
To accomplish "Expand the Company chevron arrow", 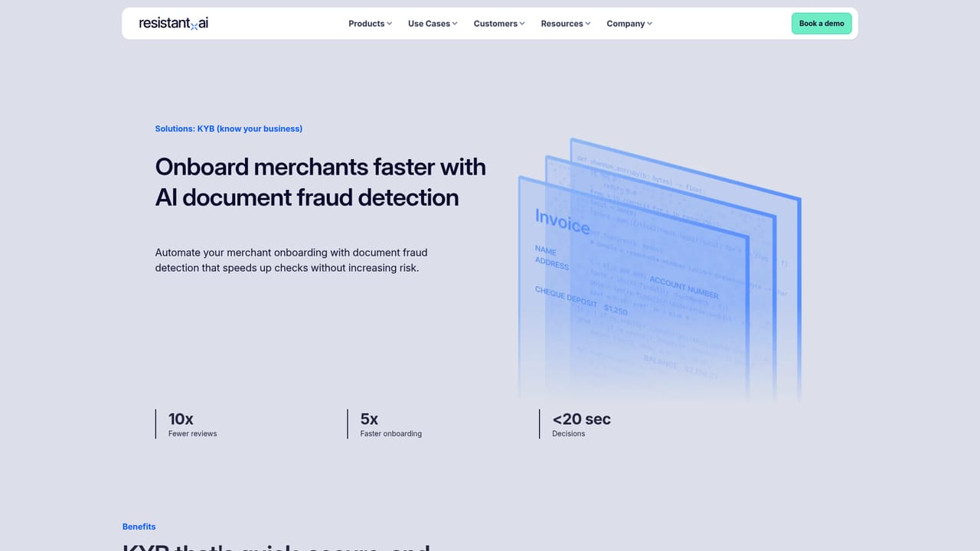I will coord(650,24).
